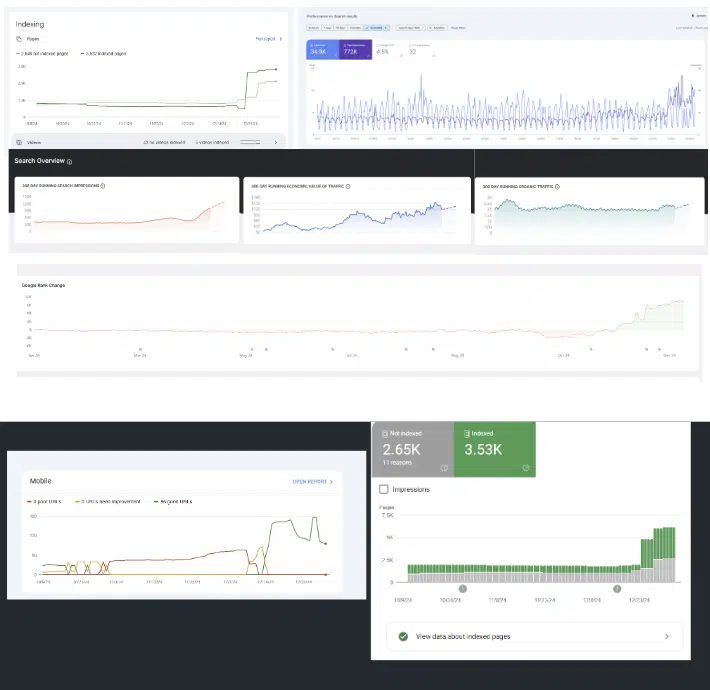Click green checkmark icon beside View data
Screen dimensions: 710x690
(x=402, y=636)
